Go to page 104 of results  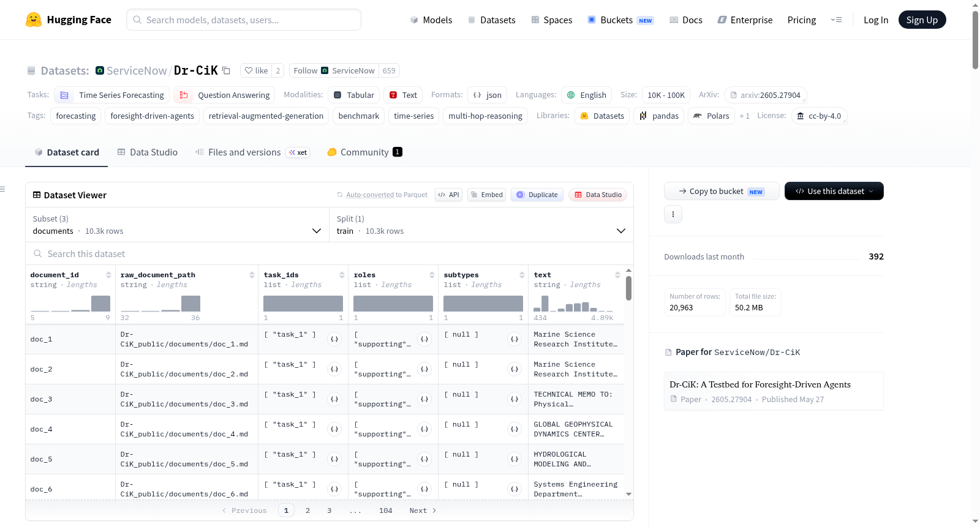386,510
